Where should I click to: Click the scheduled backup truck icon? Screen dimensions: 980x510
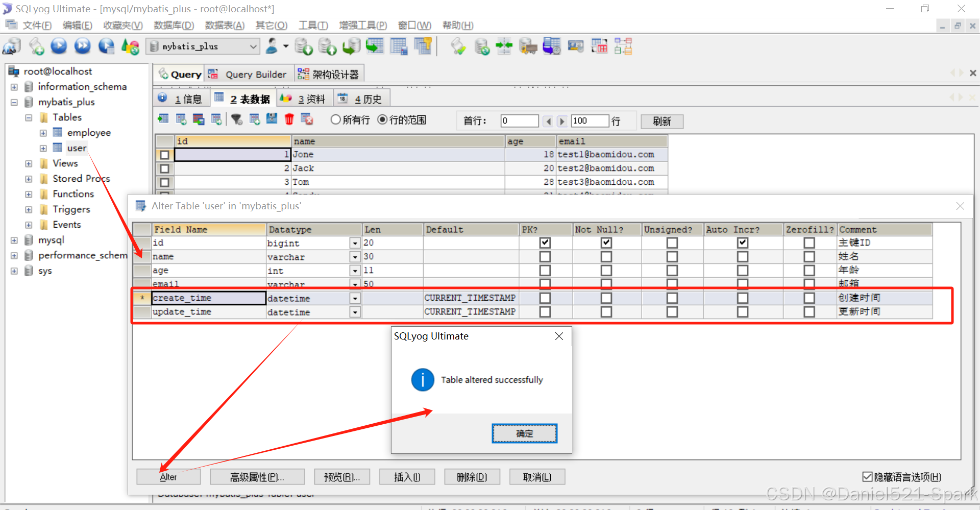[x=528, y=46]
